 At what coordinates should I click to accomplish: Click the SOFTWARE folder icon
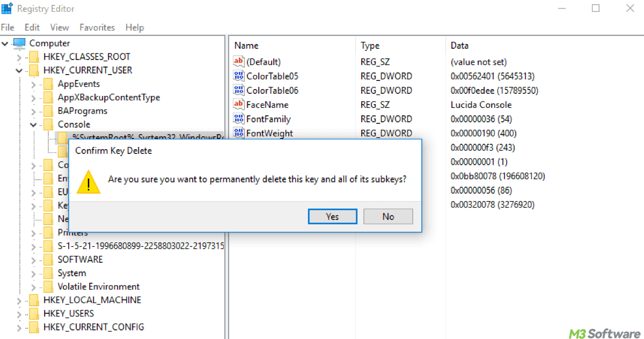pyautogui.click(x=48, y=260)
